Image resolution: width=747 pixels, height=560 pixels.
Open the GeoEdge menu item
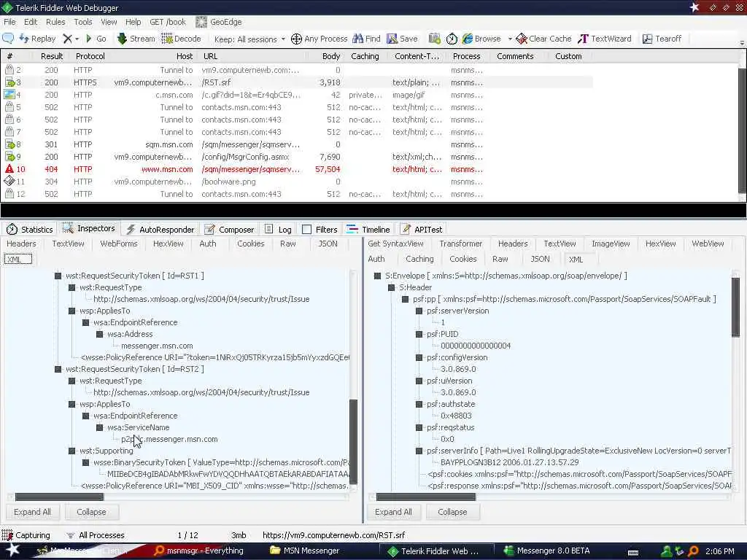tap(219, 22)
